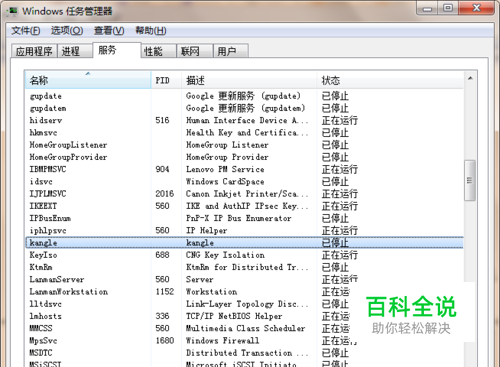
Task: Click the vertical scrollbar thumb
Action: [x=470, y=180]
